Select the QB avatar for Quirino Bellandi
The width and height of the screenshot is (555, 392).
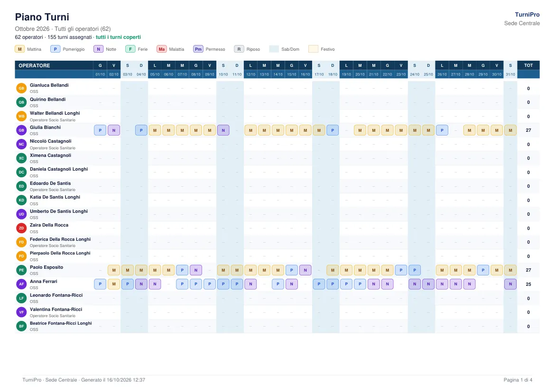(22, 102)
